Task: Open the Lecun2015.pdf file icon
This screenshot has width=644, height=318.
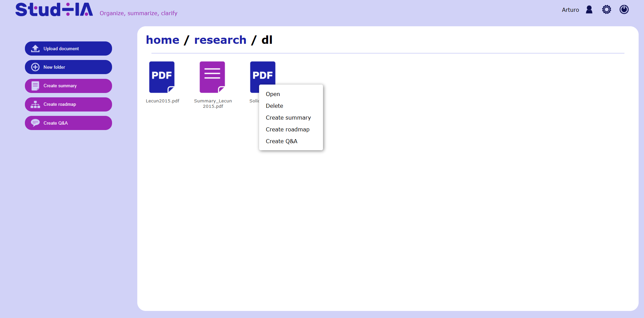Action: [x=162, y=77]
